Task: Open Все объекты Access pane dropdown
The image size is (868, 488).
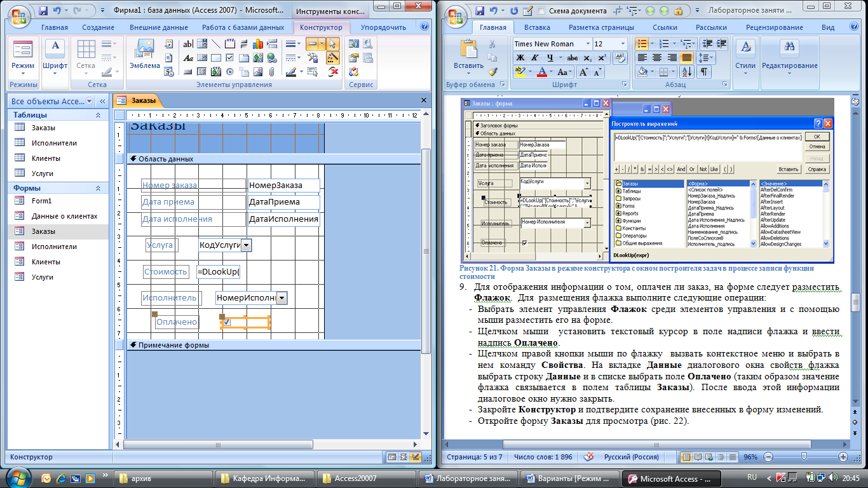Action: pyautogui.click(x=89, y=101)
